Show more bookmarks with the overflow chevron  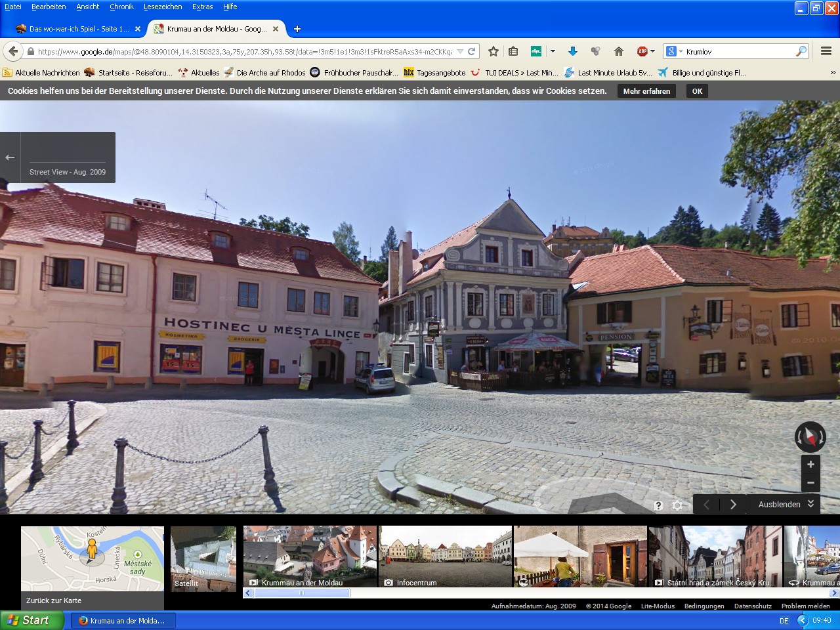pyautogui.click(x=833, y=73)
